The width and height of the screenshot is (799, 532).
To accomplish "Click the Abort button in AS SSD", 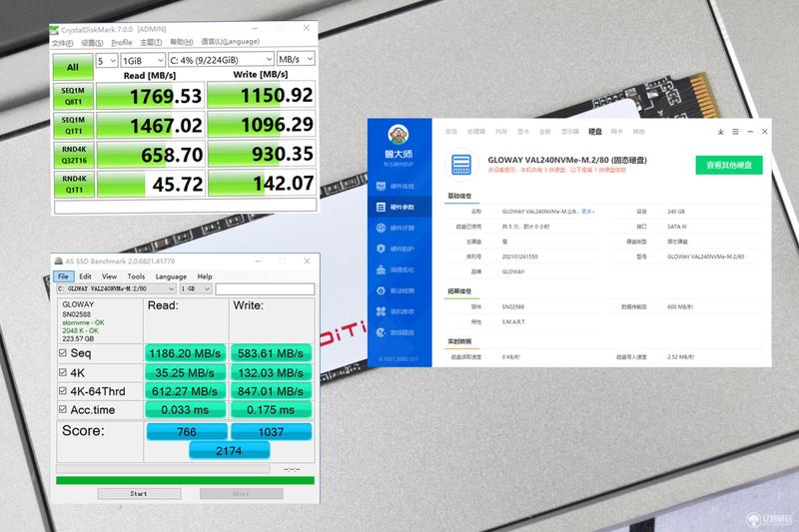I will [241, 494].
